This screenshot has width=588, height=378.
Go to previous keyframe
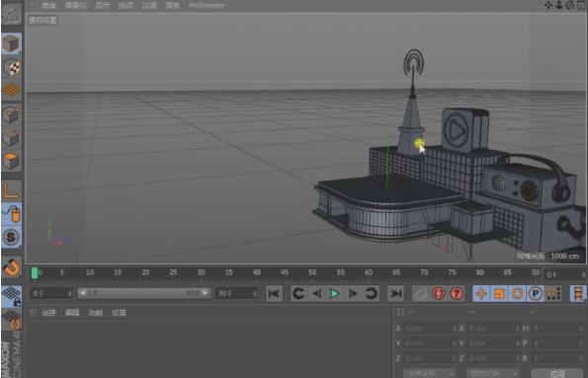pos(298,293)
